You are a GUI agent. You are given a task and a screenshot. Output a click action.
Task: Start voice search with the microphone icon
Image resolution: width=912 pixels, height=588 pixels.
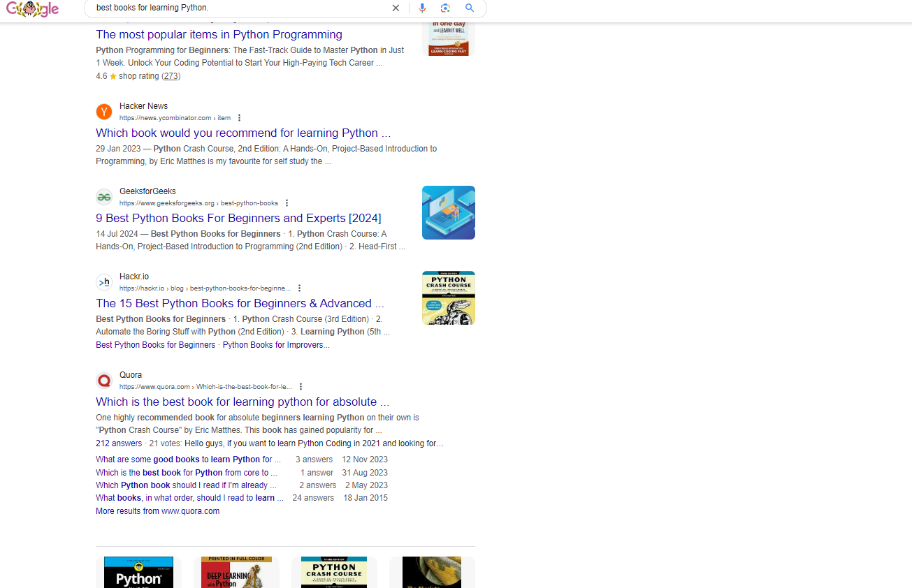click(422, 8)
